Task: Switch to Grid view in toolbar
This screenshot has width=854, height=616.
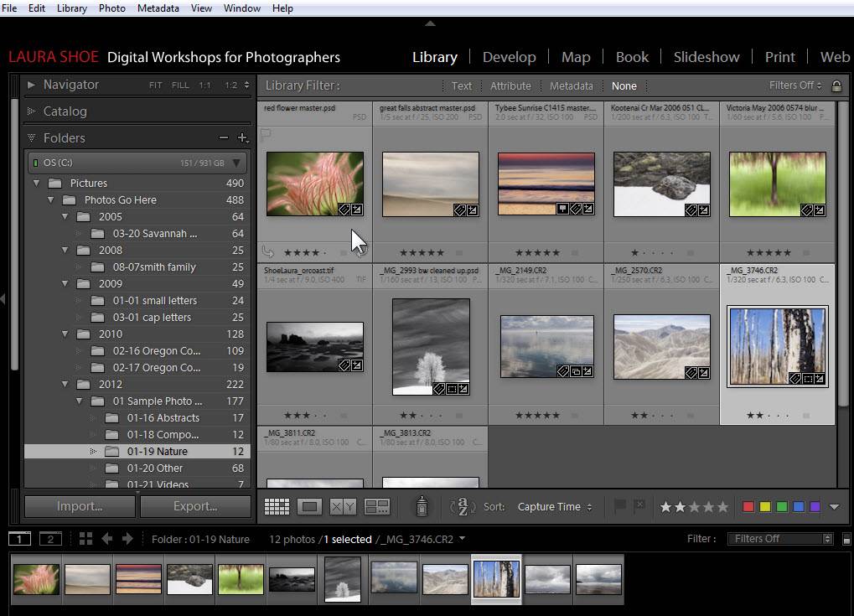Action: [x=277, y=506]
